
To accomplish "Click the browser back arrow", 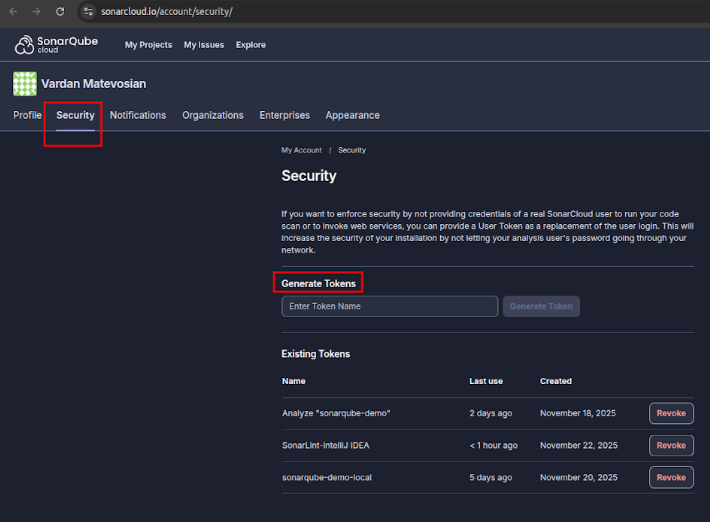I will point(13,11).
